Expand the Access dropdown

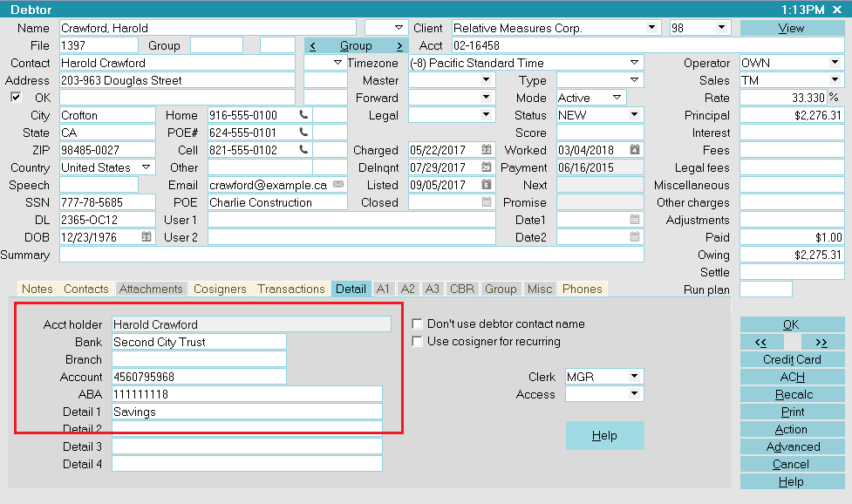pyautogui.click(x=634, y=393)
